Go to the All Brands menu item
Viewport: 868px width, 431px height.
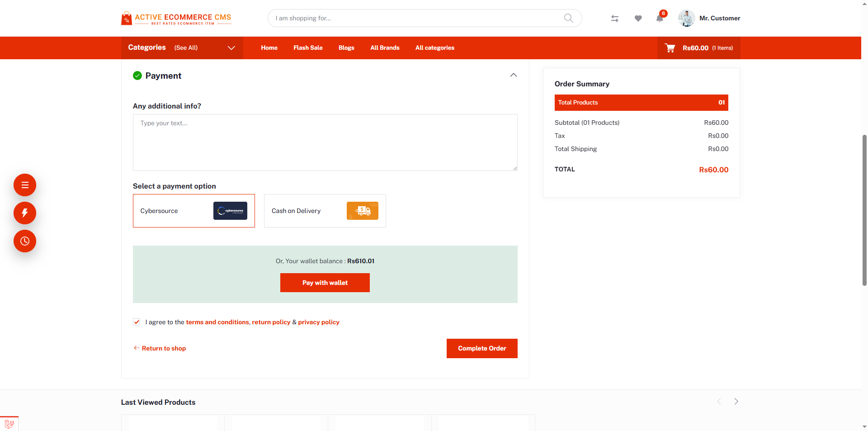384,47
